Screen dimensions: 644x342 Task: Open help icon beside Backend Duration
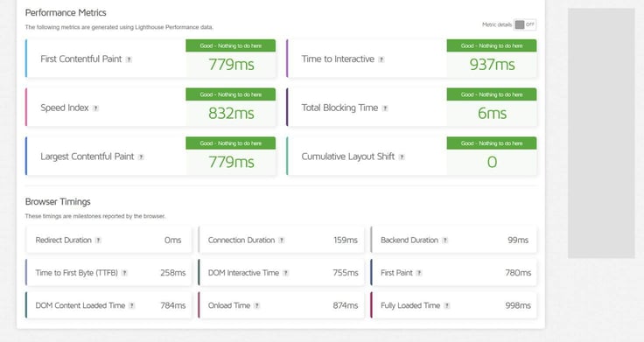(x=445, y=241)
